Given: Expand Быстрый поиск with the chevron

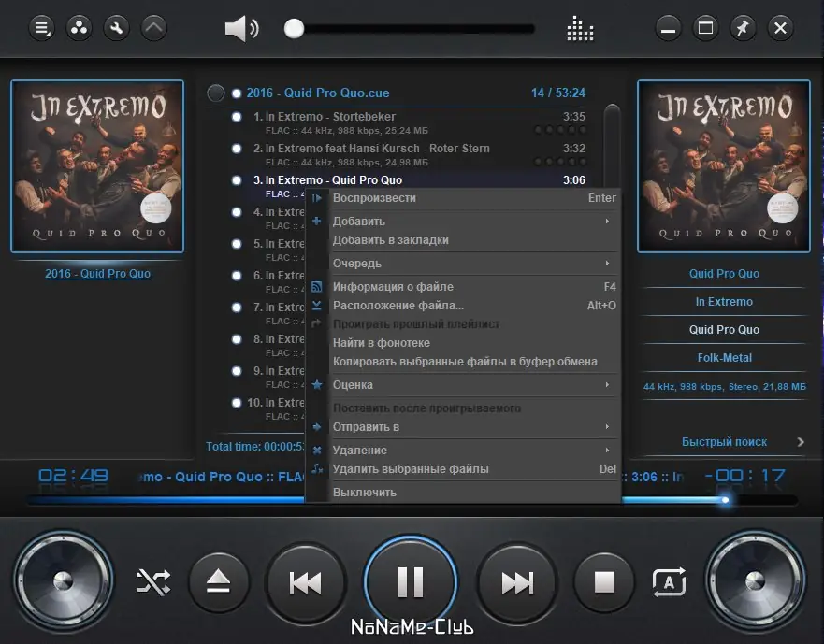Looking at the screenshot, I should point(801,442).
